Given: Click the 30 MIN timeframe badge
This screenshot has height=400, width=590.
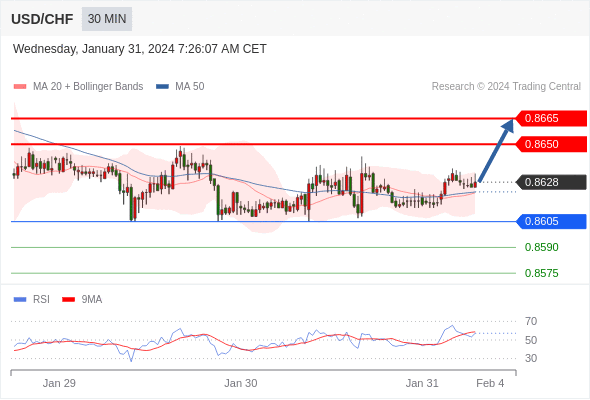Looking at the screenshot, I should (107, 19).
